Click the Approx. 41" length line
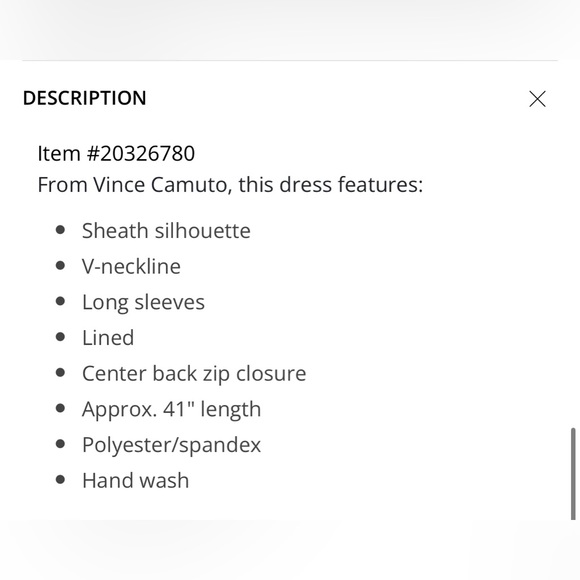580x580 pixels. point(172,409)
